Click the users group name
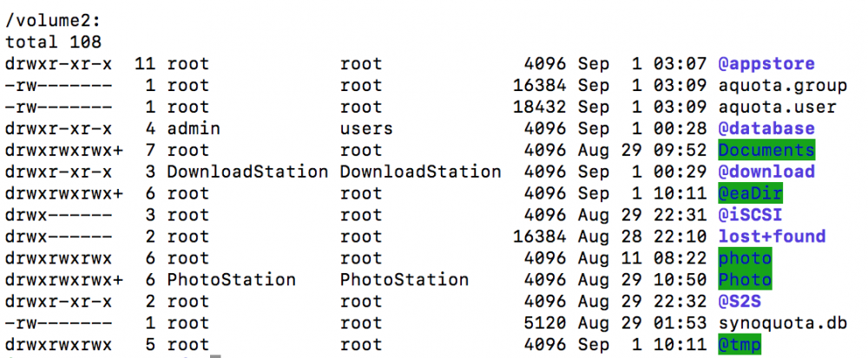868x358 pixels. 366,128
